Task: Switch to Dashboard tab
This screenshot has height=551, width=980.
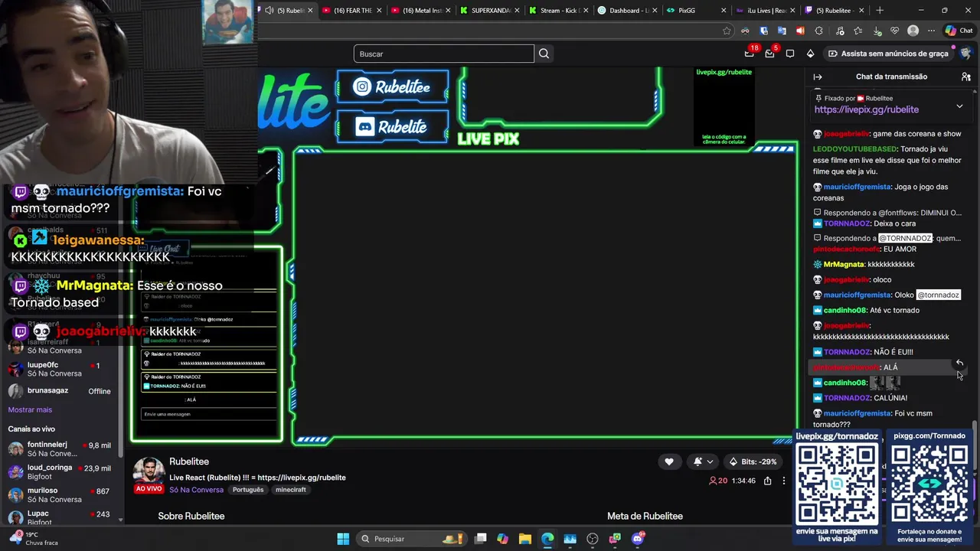Action: (628, 11)
